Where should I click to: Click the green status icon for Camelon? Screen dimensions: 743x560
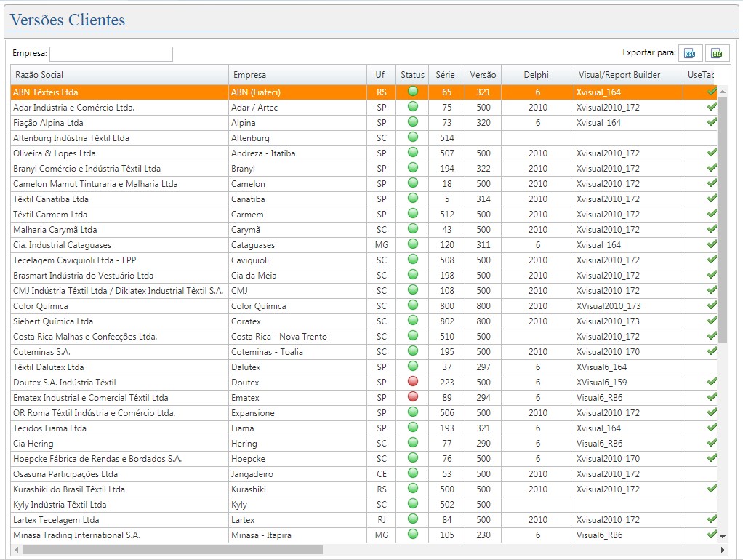tap(413, 183)
